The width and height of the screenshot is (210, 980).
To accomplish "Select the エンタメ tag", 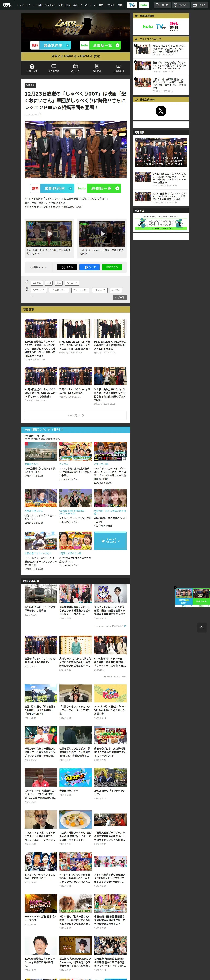I will coord(37,283).
